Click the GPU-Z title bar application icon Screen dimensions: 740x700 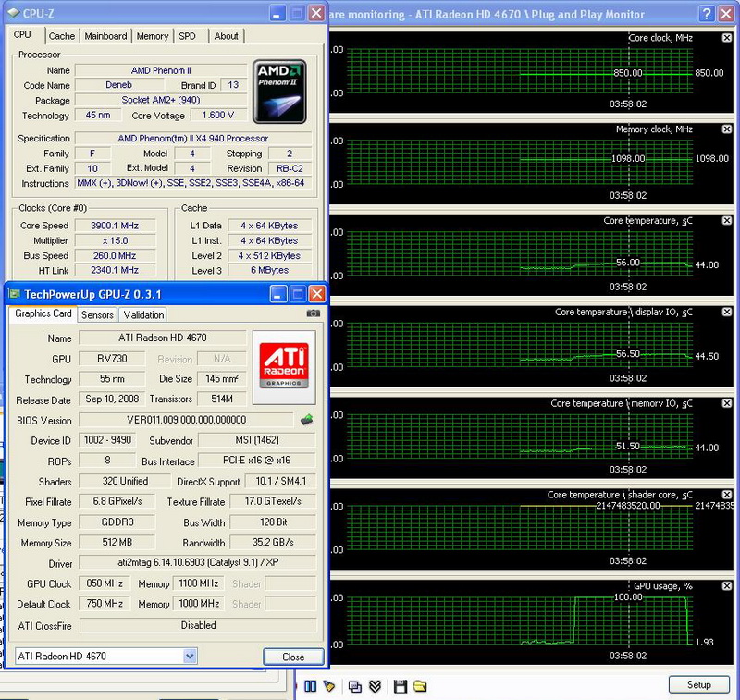(15, 294)
